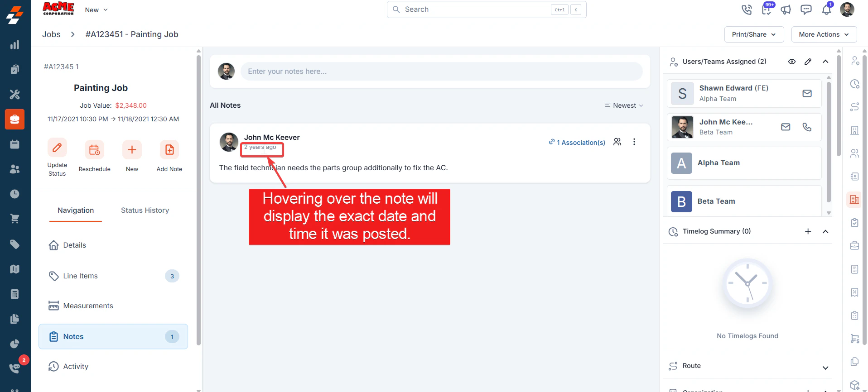Open the calendar icon in left sidebar
The width and height of the screenshot is (868, 392).
click(14, 144)
